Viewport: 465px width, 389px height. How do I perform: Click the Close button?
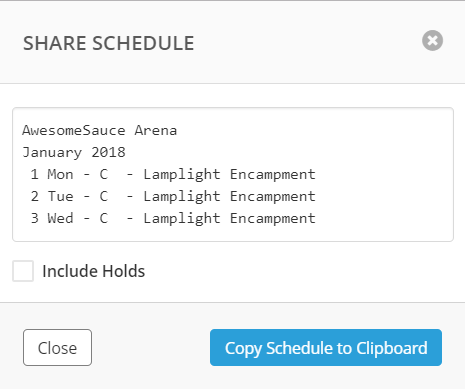click(x=57, y=348)
